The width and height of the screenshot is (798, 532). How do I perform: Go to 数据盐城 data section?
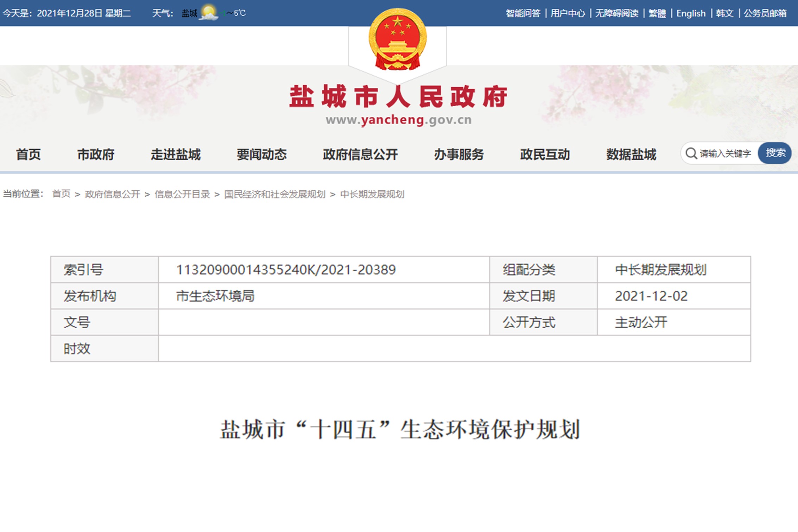point(631,154)
